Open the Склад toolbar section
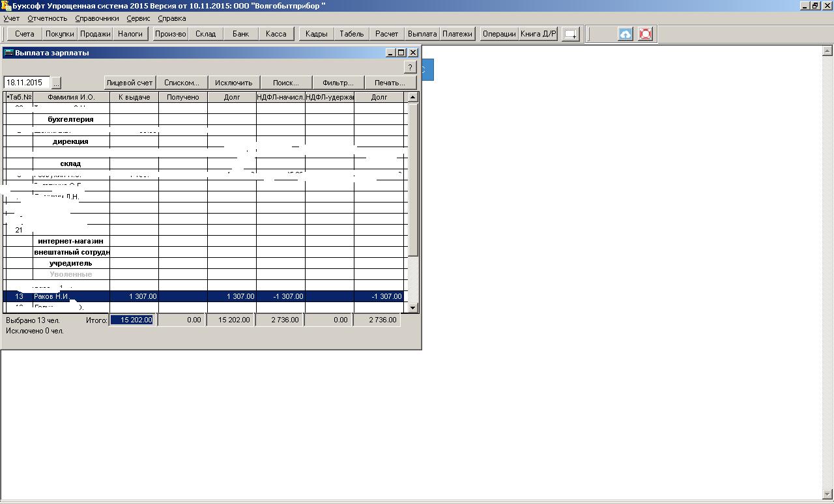The image size is (834, 504). pos(205,34)
